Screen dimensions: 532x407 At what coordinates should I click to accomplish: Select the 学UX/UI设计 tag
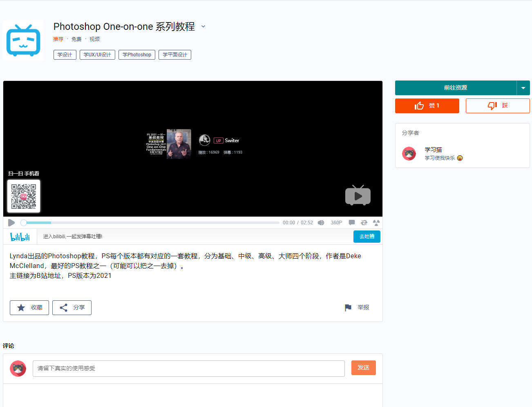97,55
